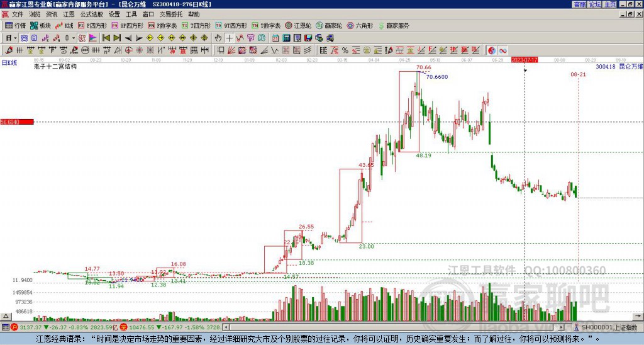Open the 交易委托 menu
This screenshot has height=345, width=644.
[x=171, y=14]
